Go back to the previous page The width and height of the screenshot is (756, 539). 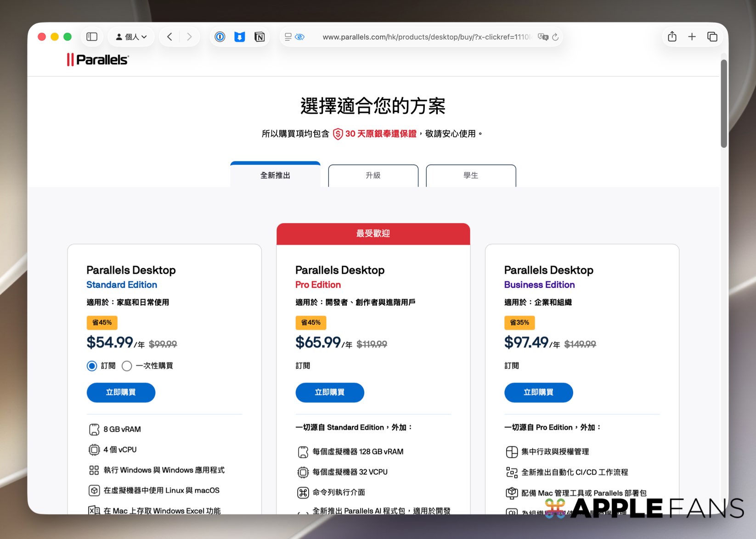tap(169, 37)
